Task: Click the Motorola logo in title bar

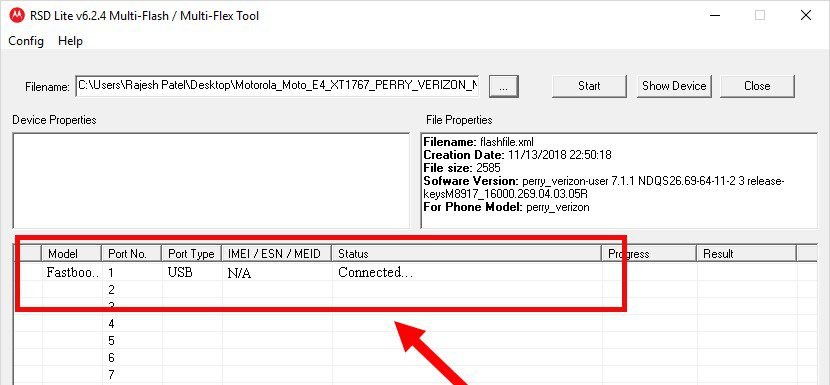Action: click(17, 15)
